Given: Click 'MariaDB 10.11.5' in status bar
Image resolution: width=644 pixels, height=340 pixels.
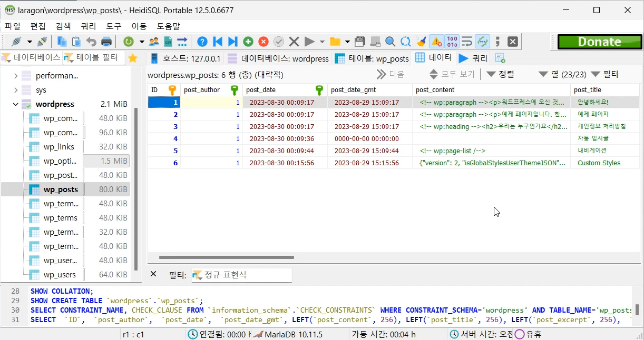Looking at the screenshot, I should click(294, 334).
